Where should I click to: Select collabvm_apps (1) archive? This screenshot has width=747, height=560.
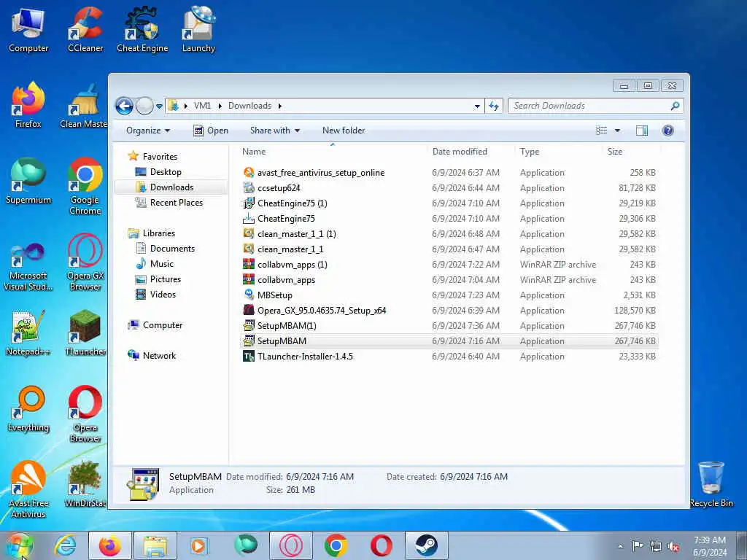click(449, 264)
